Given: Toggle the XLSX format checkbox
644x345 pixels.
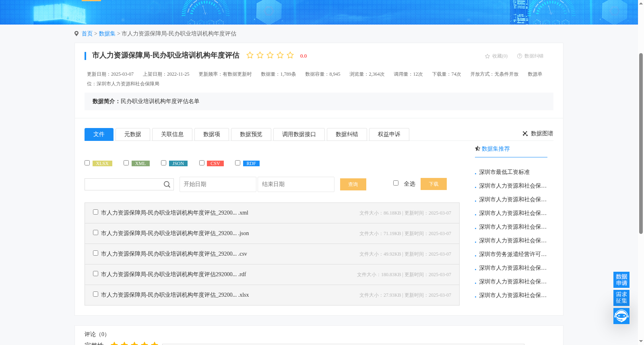Looking at the screenshot, I should coord(87,163).
